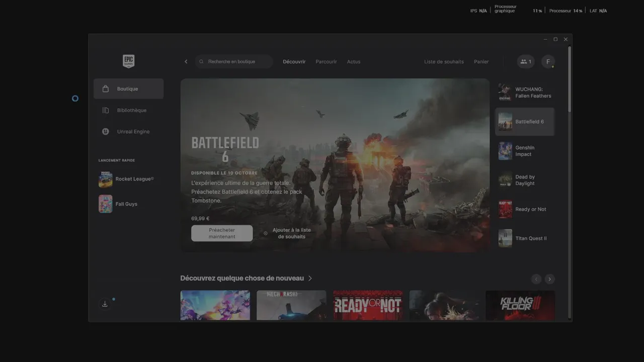Click the IPS N/A overlay indicator
This screenshot has height=362, width=644.
point(478,11)
